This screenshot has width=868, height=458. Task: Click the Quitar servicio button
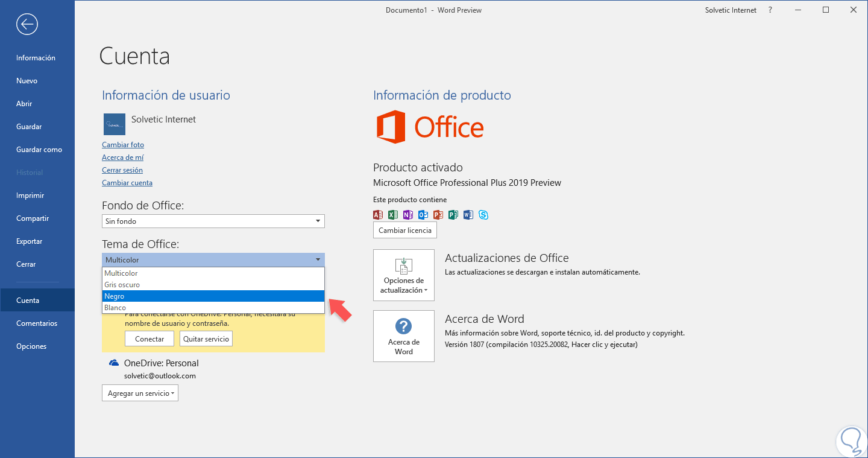click(206, 339)
